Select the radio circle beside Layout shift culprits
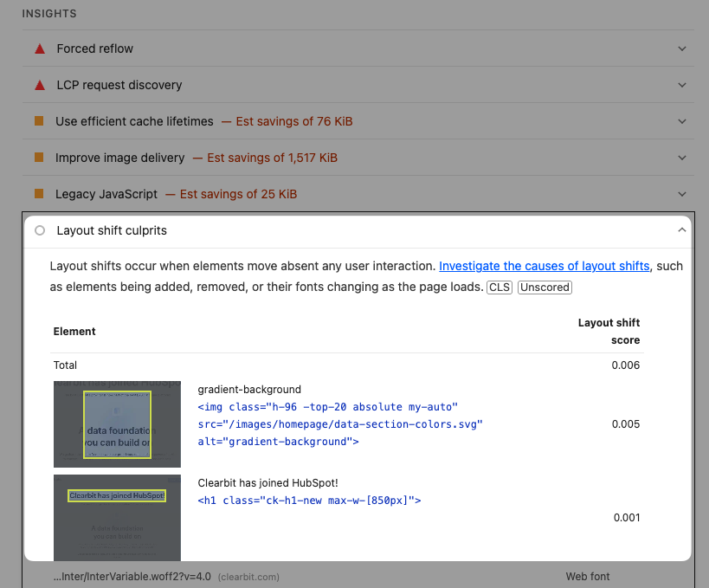The height and width of the screenshot is (588, 709). point(40,230)
